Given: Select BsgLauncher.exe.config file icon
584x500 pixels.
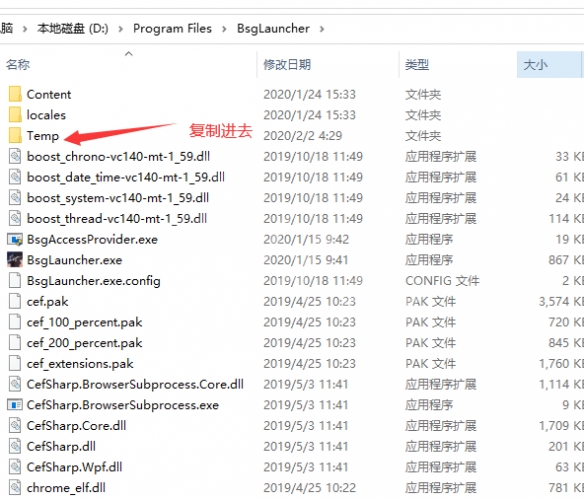Looking at the screenshot, I should (15, 281).
